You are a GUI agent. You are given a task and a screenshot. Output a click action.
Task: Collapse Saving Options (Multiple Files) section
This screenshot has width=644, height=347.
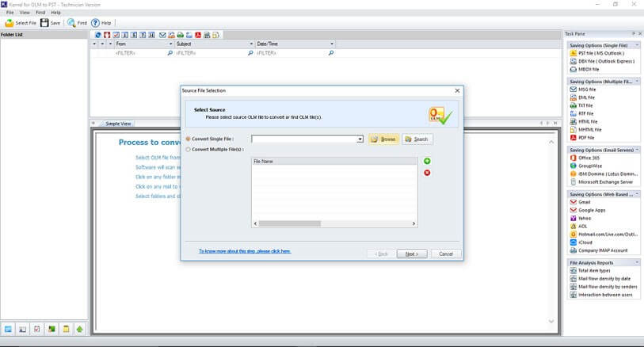pyautogui.click(x=637, y=82)
